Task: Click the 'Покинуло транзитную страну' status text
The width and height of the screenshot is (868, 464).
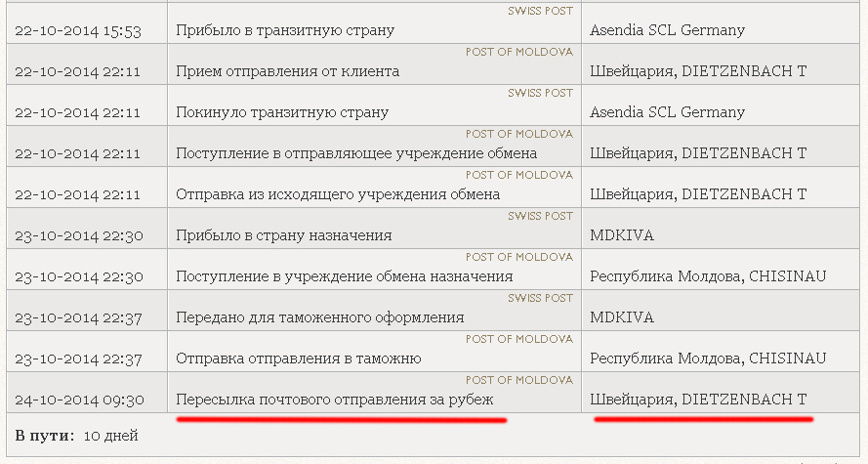Action: [x=282, y=112]
